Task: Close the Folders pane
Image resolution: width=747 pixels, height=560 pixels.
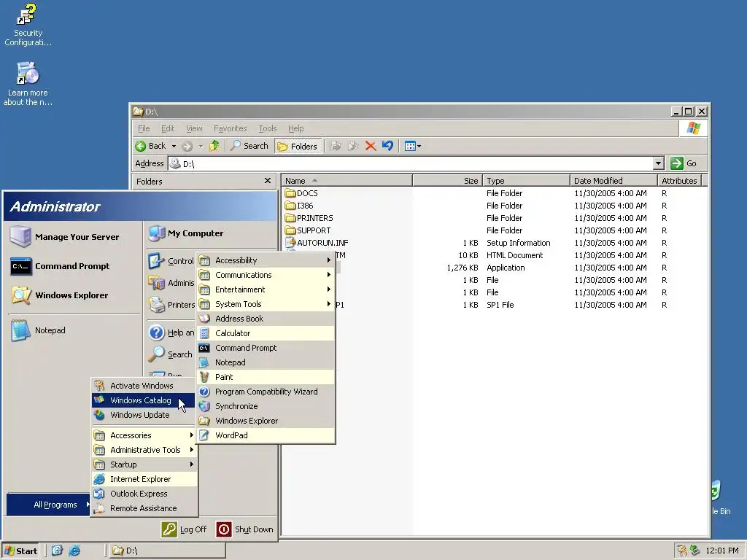Action: click(267, 181)
